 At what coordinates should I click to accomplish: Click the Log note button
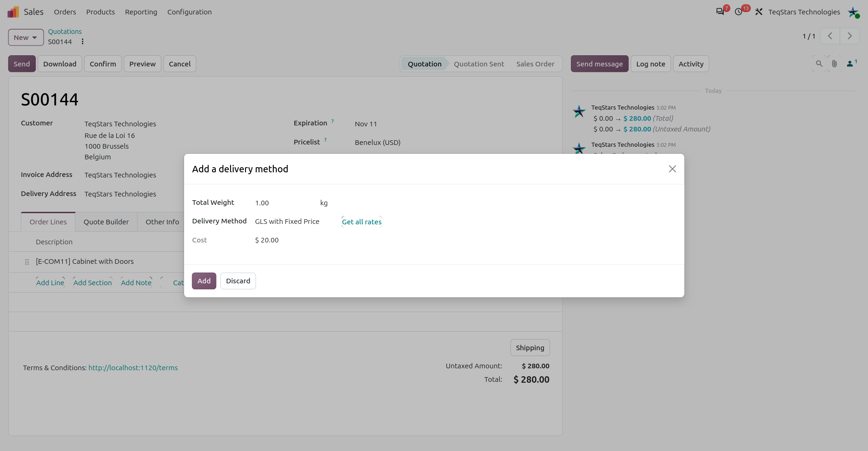(x=650, y=64)
